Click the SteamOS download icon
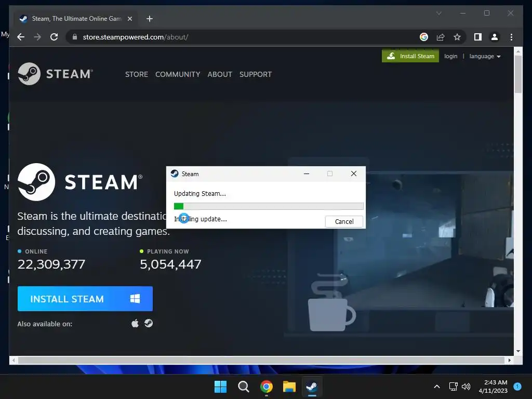This screenshot has width=532, height=399. tap(149, 323)
